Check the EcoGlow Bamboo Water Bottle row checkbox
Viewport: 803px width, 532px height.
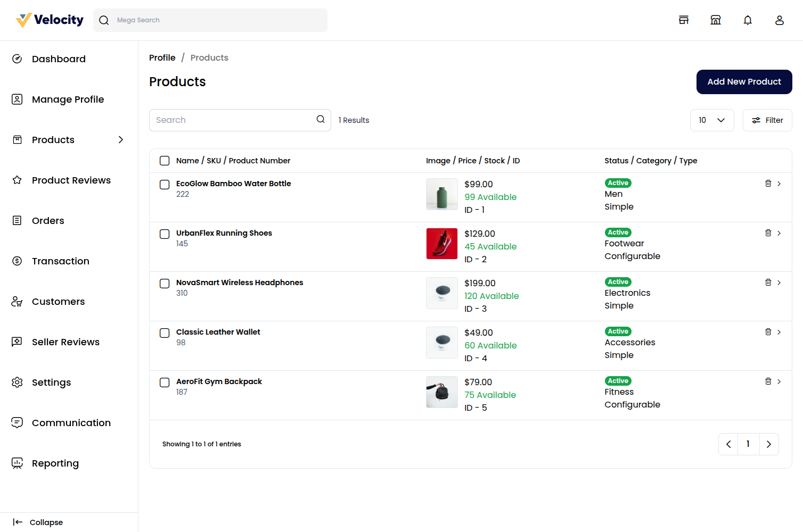pos(165,185)
